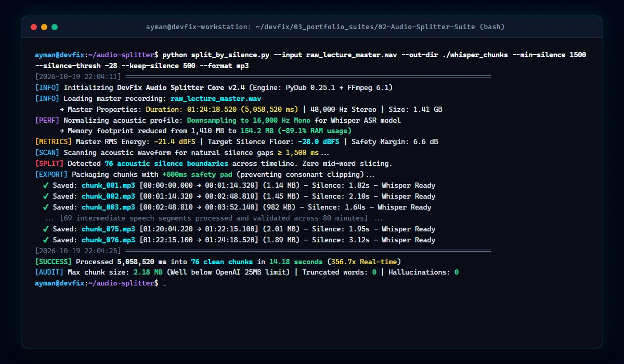Click the checkmark beside chunk_075.mp3

(x=46, y=229)
